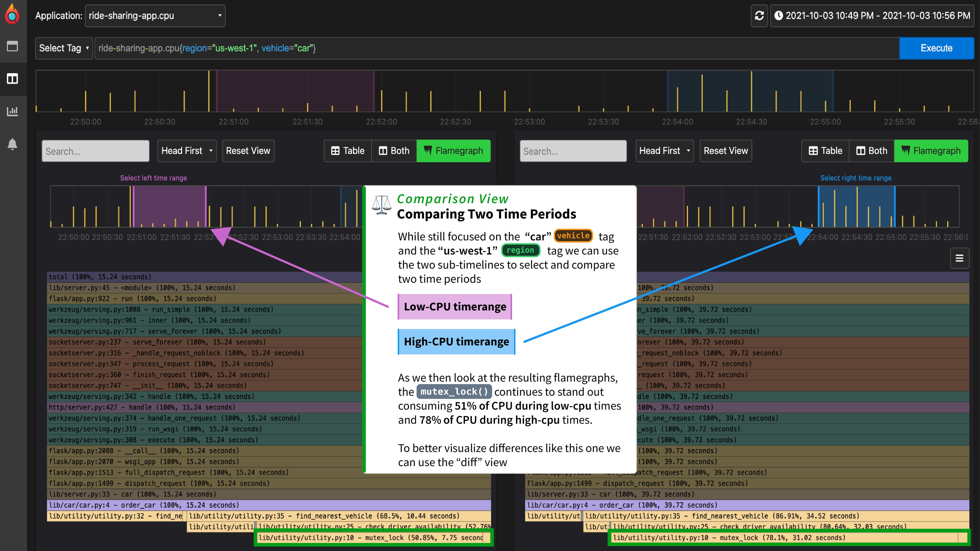Image resolution: width=980 pixels, height=551 pixels.
Task: Toggle Both mode on the left panel
Action: [x=394, y=151]
